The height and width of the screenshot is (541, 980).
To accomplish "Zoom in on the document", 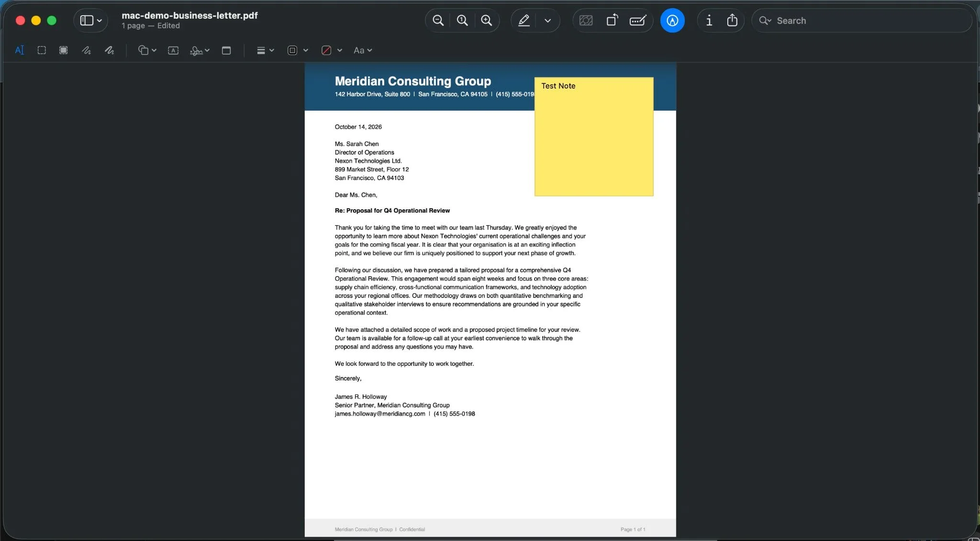I will pos(487,21).
